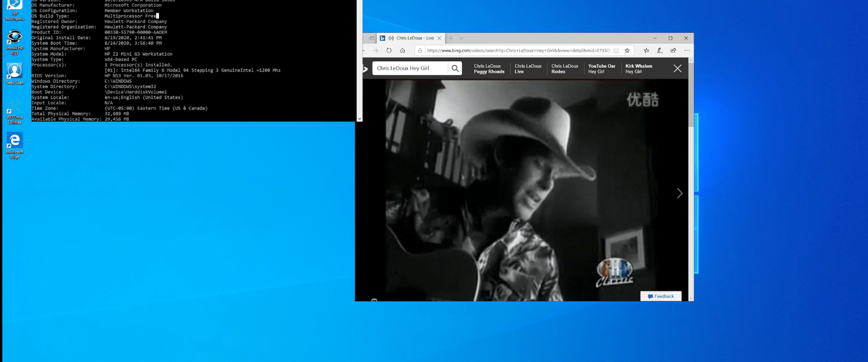Open the Favorites hub list
This screenshot has height=362, width=868.
(x=646, y=51)
